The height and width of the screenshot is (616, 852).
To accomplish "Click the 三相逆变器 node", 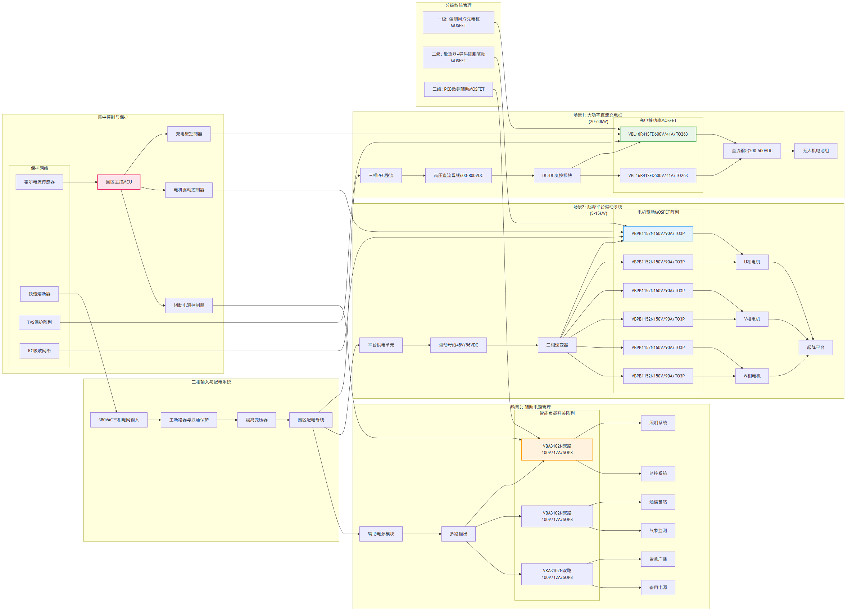I will [557, 345].
